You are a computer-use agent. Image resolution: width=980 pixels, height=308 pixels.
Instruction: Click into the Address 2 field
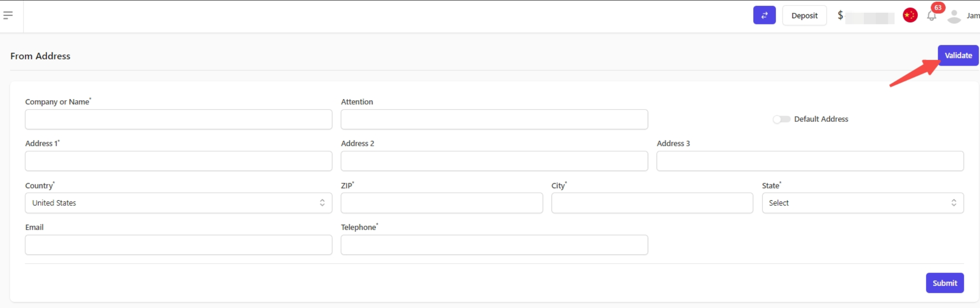[x=494, y=161]
